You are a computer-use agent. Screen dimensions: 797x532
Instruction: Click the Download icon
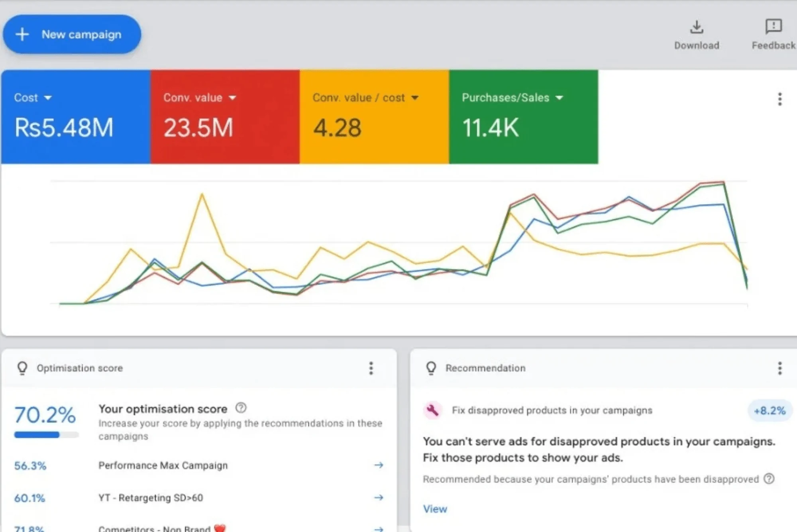click(x=696, y=27)
